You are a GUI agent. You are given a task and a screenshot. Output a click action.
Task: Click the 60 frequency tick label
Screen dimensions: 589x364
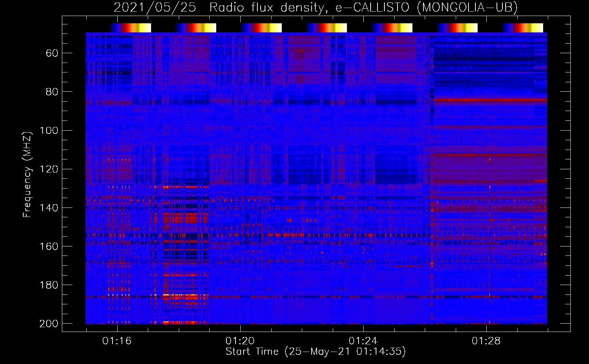point(52,53)
